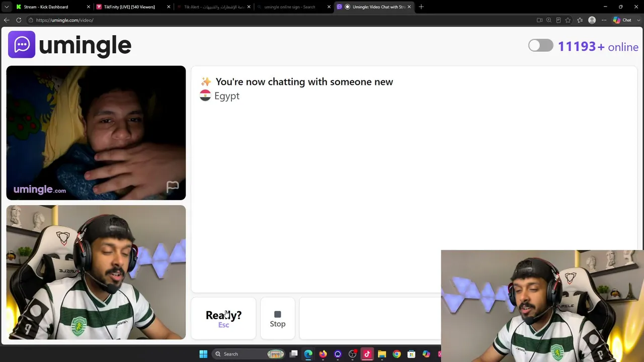Click the Really? Esc button
Image resolution: width=644 pixels, height=362 pixels.
point(223,319)
